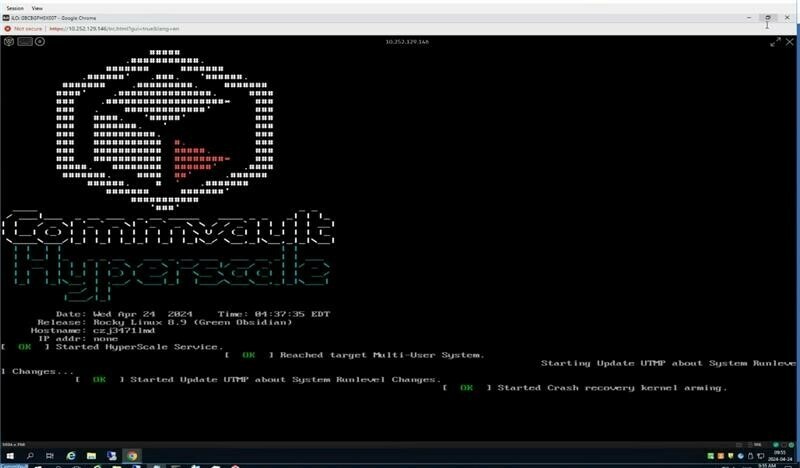Click the network tray icon
This screenshot has height=468, width=800.
pyautogui.click(x=761, y=456)
